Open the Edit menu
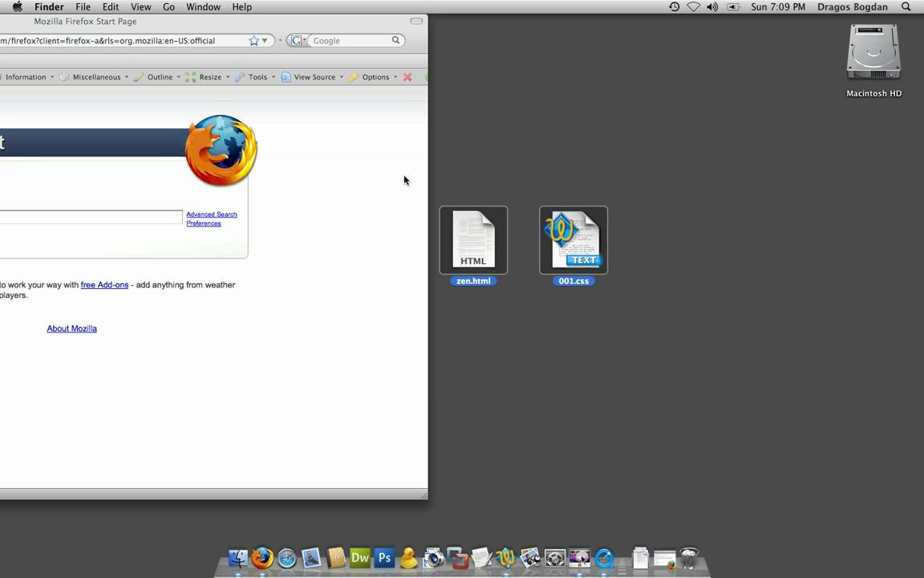 click(110, 7)
